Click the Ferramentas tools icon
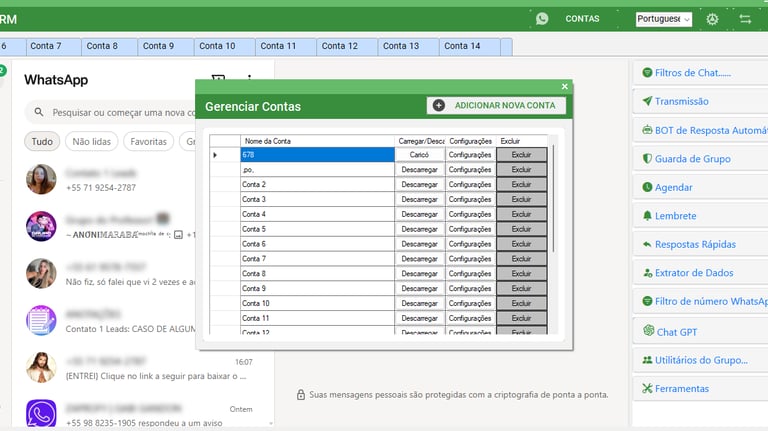 click(647, 388)
